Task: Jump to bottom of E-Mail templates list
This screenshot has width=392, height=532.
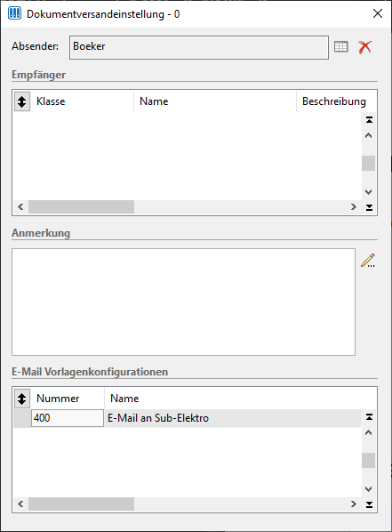Action: 369,504
